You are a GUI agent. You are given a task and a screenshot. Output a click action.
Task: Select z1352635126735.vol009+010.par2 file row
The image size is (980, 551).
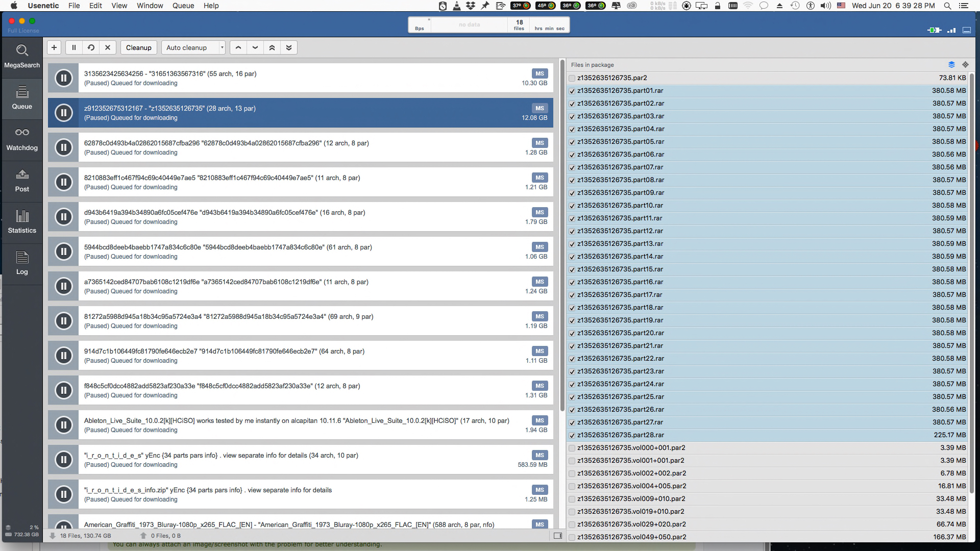click(768, 499)
